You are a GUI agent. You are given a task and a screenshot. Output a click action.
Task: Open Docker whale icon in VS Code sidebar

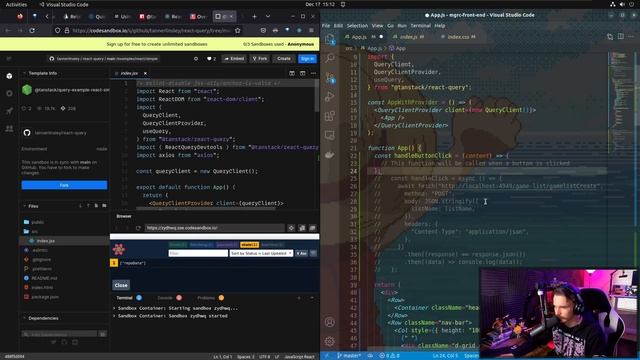[x=330, y=155]
